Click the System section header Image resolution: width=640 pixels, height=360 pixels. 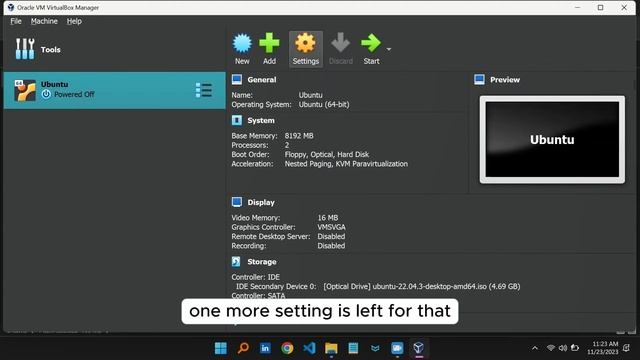[x=261, y=121]
